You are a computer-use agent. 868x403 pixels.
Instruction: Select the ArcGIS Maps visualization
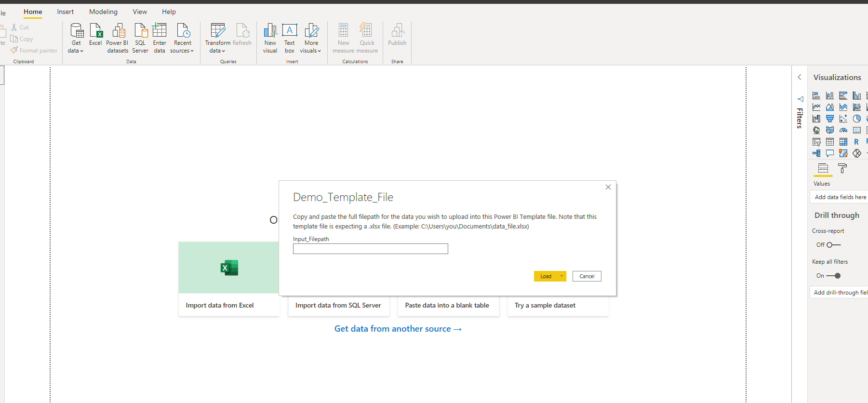pos(843,153)
